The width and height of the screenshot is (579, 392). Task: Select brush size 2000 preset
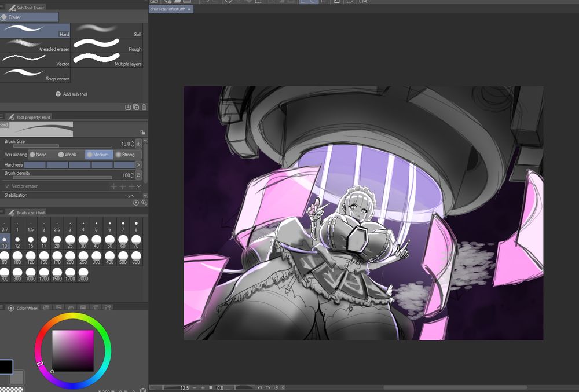(x=83, y=274)
